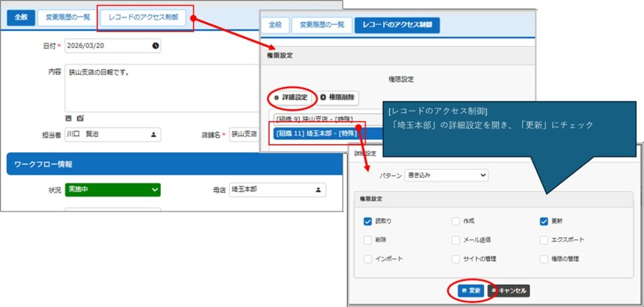Check the エクスポート permission checkbox
Viewport: 644px width, 307px height.
click(544, 240)
